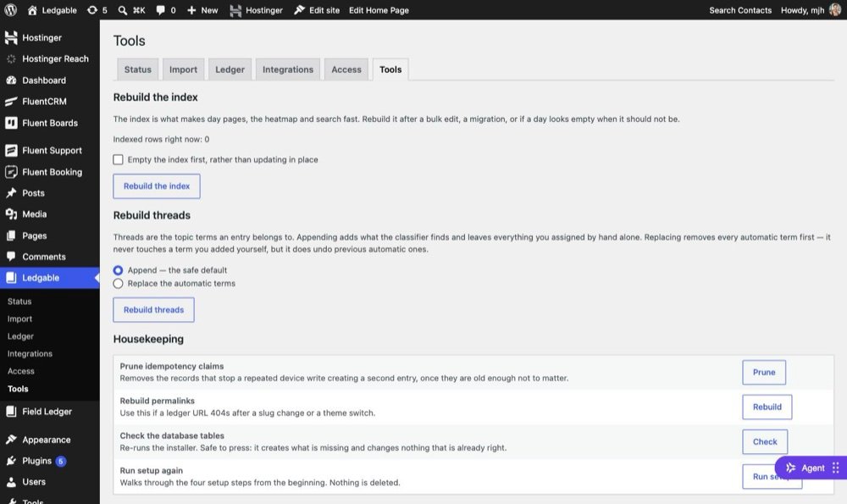Click the Media sidebar icon
The width and height of the screenshot is (847, 504).
pos(11,214)
